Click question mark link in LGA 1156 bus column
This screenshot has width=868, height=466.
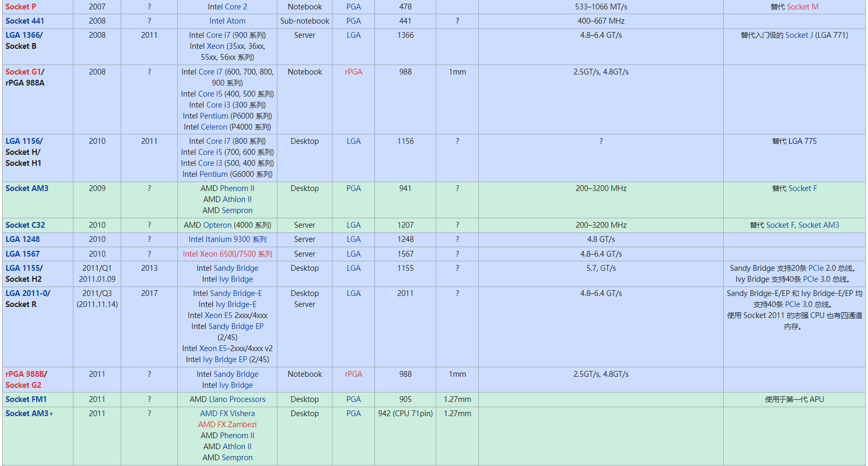coord(601,141)
